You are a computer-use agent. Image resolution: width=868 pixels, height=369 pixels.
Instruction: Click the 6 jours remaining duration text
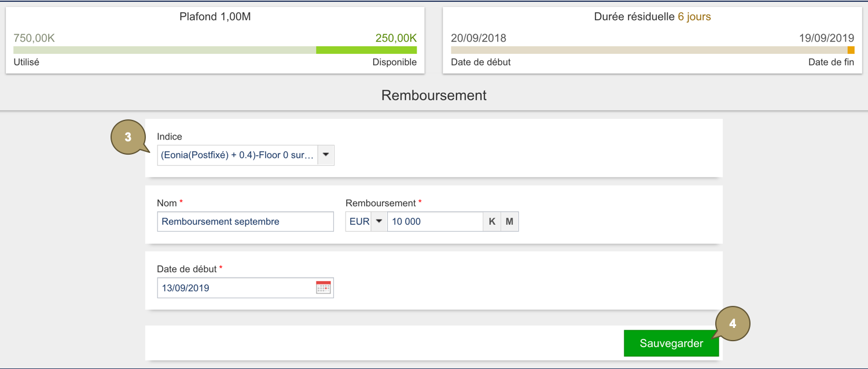click(x=694, y=17)
